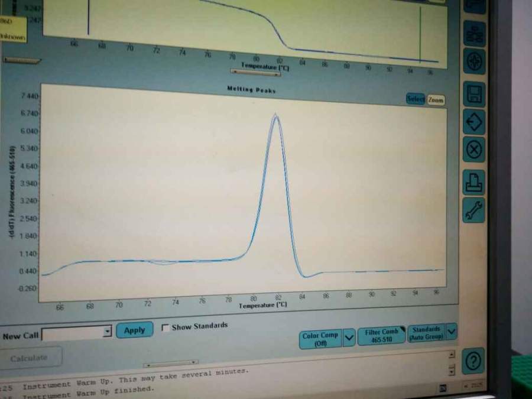The image size is (532, 399).
Task: Click the horizontal slider left of upper chart
Action: (x=22, y=60)
